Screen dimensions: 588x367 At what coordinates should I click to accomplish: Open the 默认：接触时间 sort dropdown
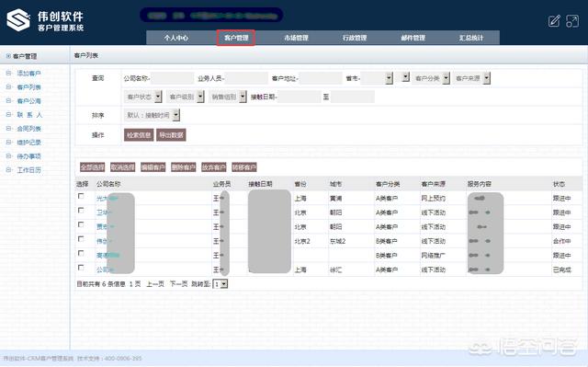tap(152, 115)
